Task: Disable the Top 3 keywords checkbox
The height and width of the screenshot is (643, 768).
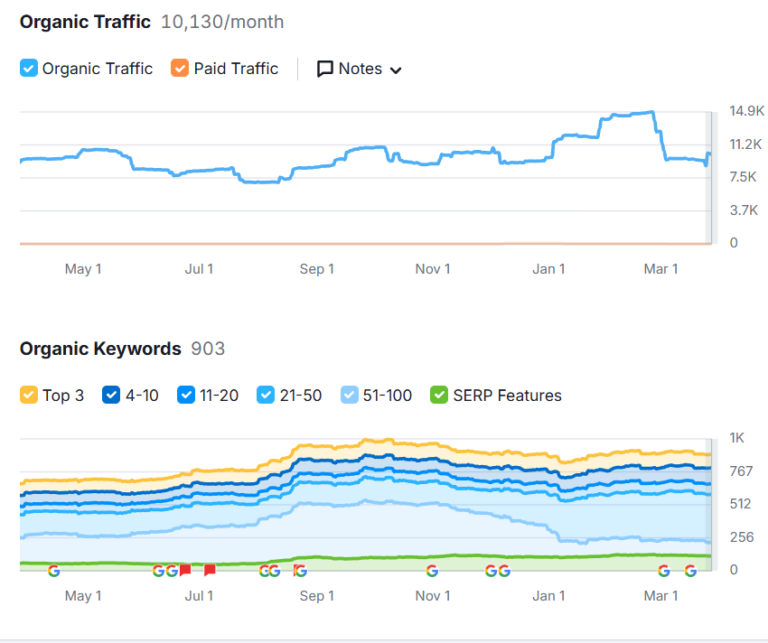Action: coord(29,395)
